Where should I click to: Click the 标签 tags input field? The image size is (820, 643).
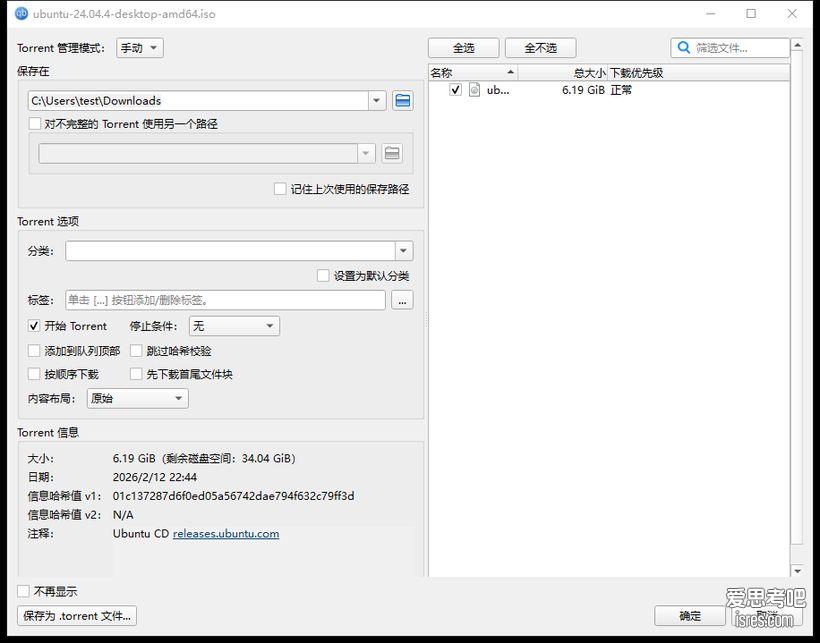tap(225, 300)
